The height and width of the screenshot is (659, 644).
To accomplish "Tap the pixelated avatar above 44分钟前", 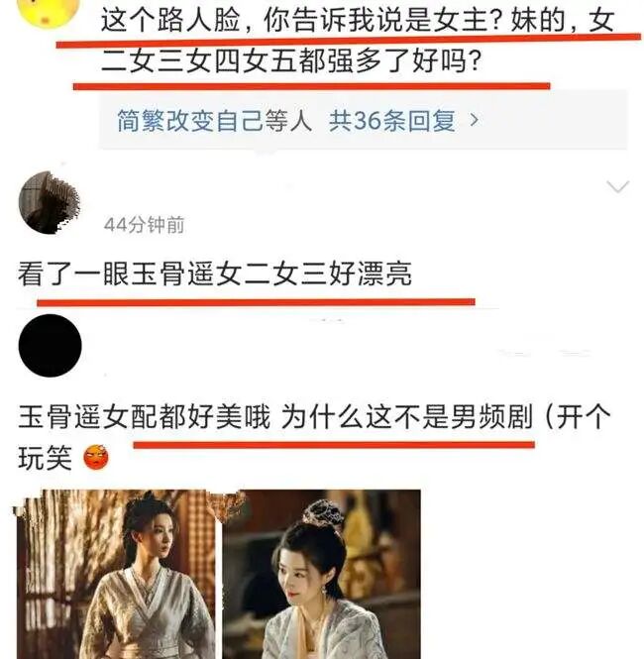I will pos(50,202).
